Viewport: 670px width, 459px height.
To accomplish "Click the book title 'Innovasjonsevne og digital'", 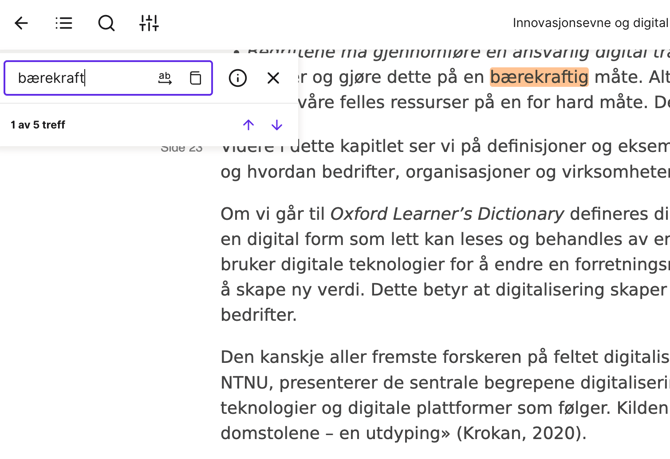I will click(x=590, y=23).
